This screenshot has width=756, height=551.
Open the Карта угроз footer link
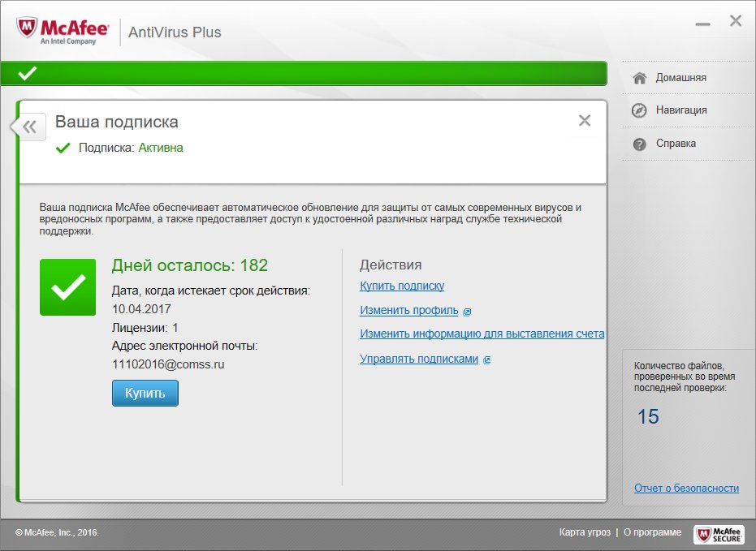585,532
